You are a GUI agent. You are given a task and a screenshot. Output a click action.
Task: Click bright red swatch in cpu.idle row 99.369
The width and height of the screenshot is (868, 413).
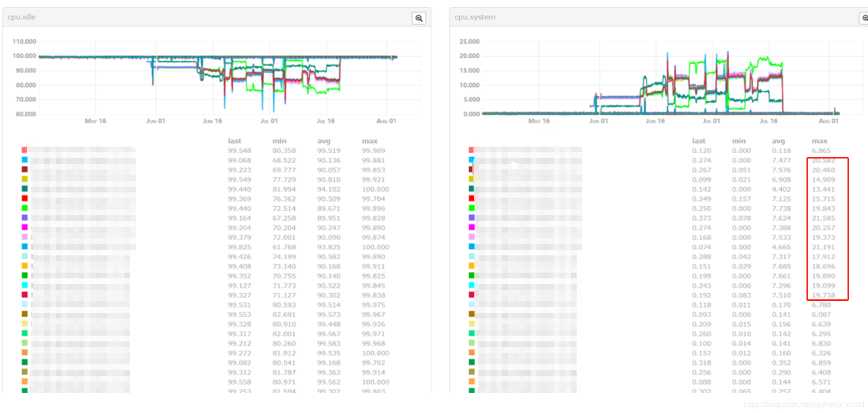tap(24, 198)
